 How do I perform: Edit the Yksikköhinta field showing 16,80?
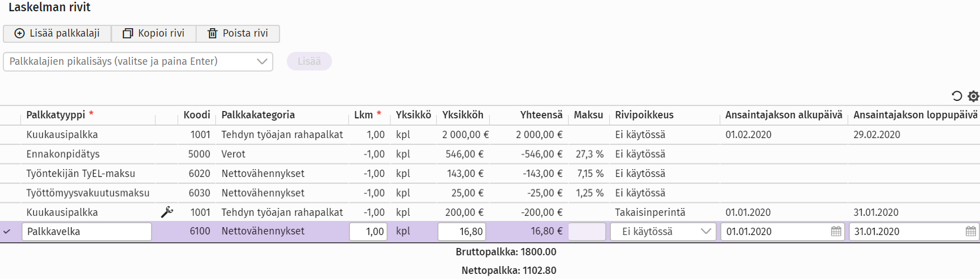click(462, 232)
